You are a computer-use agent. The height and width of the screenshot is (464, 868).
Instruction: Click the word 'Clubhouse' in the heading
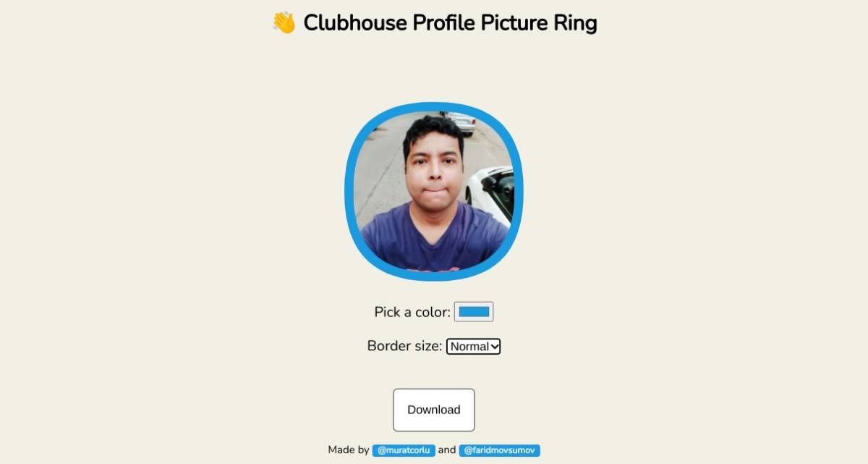(354, 23)
